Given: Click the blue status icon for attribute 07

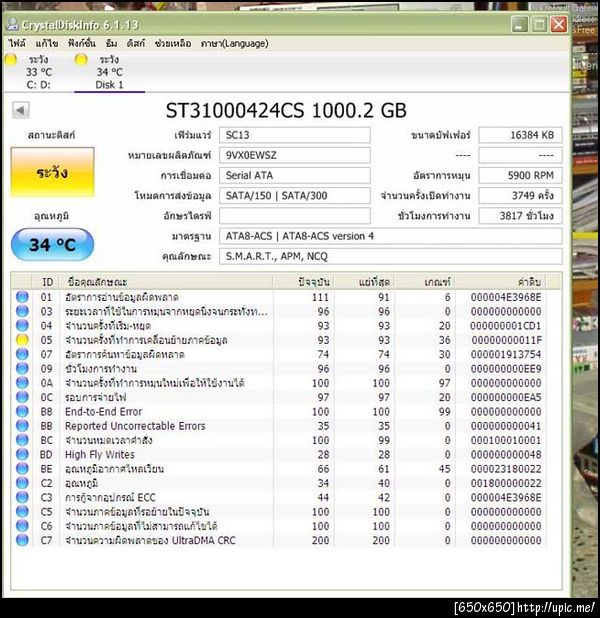Looking at the screenshot, I should 22,354.
